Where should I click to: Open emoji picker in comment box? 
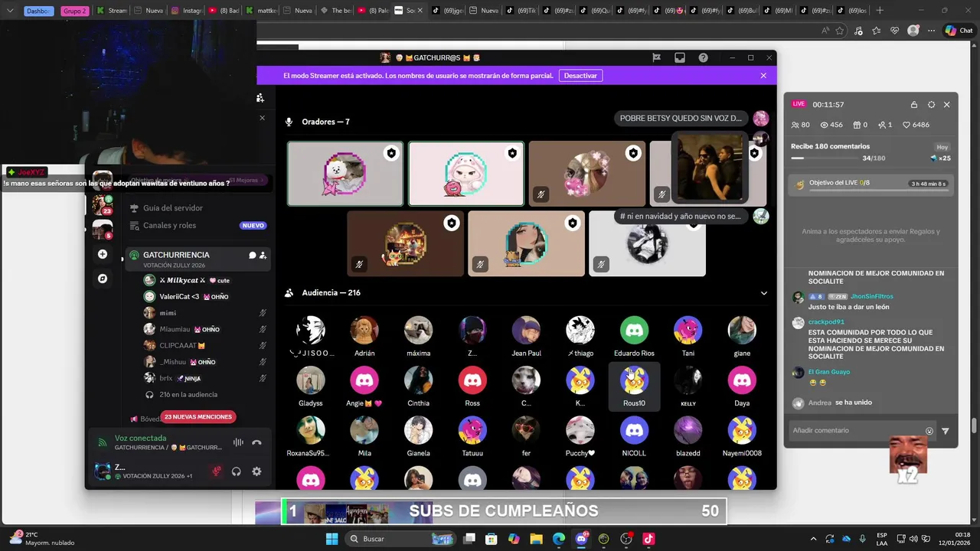[929, 431]
